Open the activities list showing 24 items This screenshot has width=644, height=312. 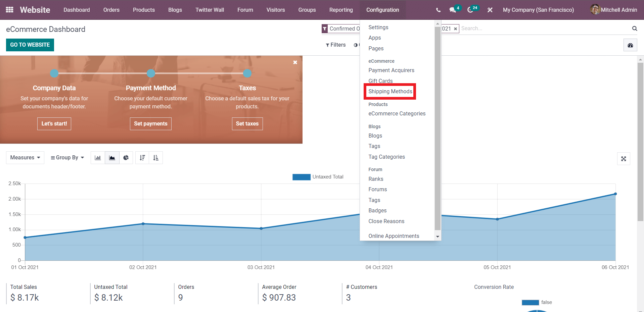470,10
